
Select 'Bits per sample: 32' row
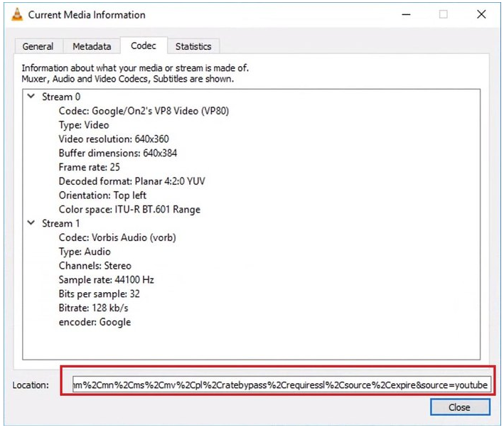(100, 294)
